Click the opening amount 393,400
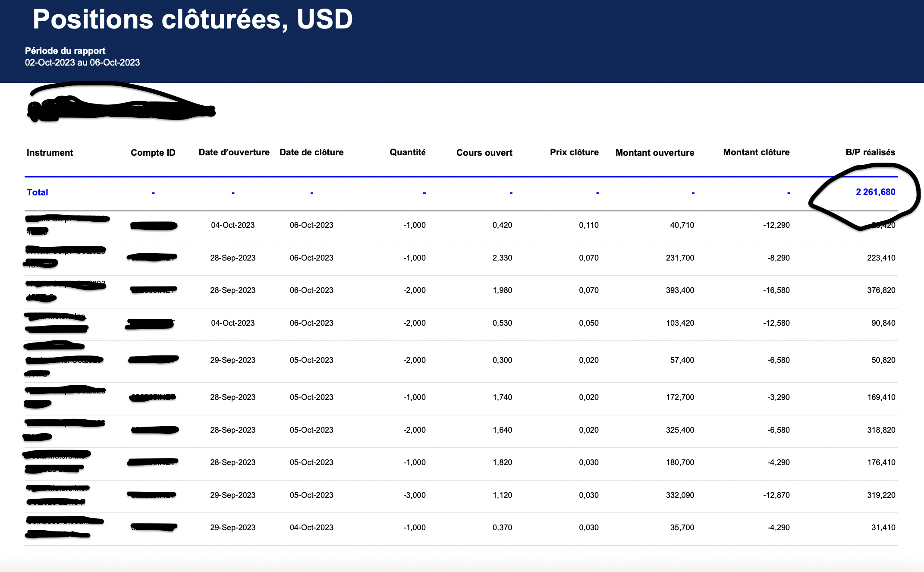This screenshot has width=924, height=572. [680, 290]
